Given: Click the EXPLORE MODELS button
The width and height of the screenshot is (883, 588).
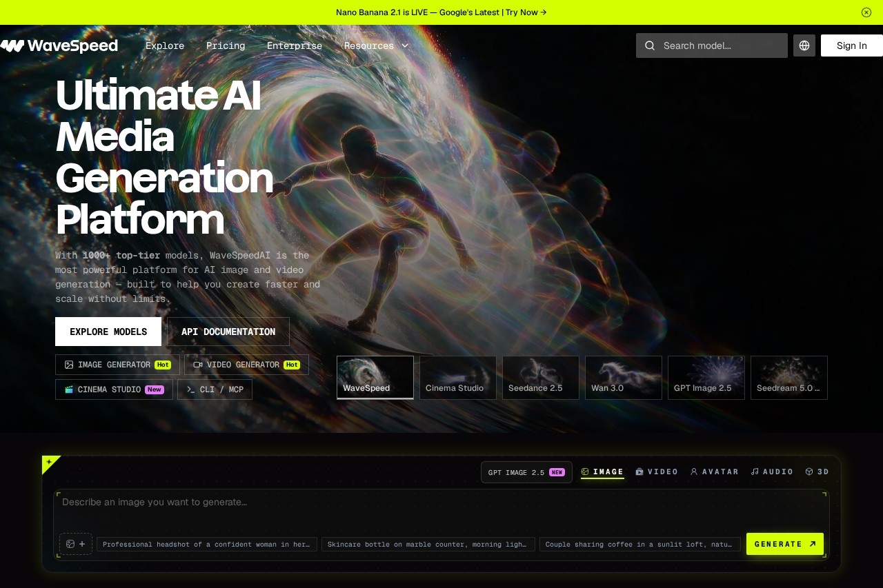Looking at the screenshot, I should click(108, 332).
